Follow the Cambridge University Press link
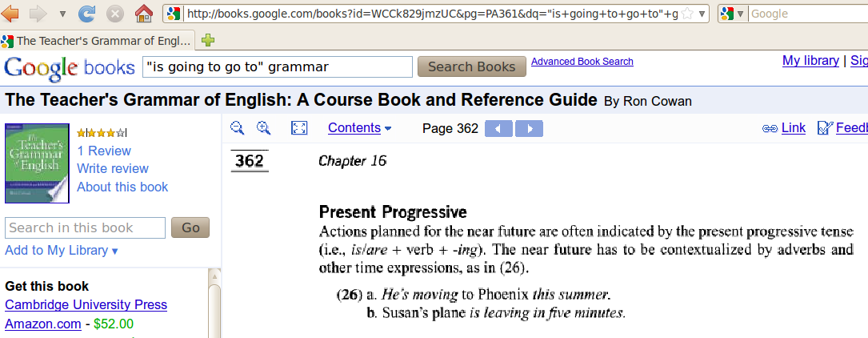868x338 pixels. (86, 305)
